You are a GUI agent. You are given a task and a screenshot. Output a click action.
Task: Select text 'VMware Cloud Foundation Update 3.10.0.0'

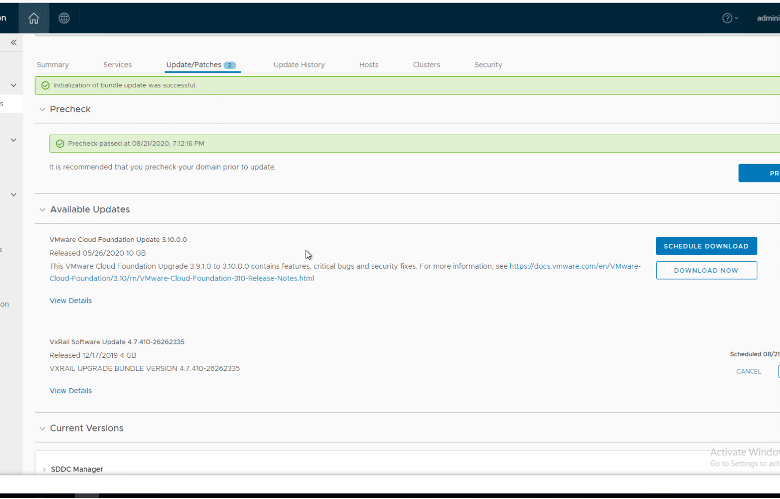(118, 240)
